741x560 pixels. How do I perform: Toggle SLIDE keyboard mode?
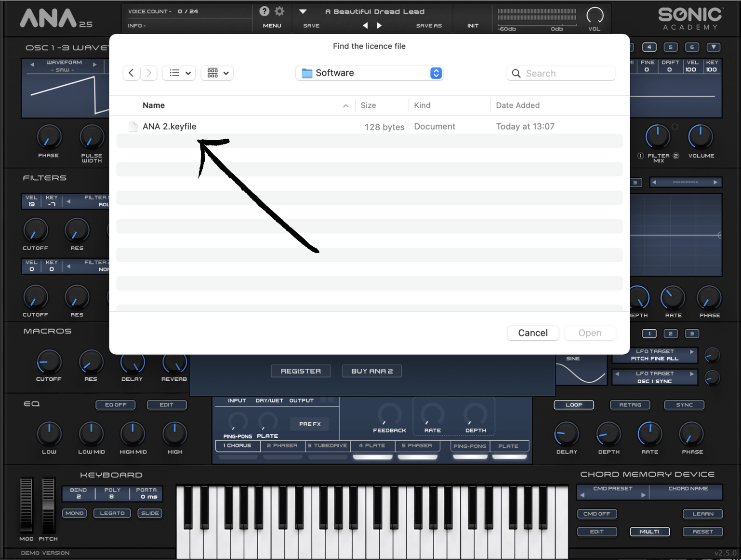(150, 513)
